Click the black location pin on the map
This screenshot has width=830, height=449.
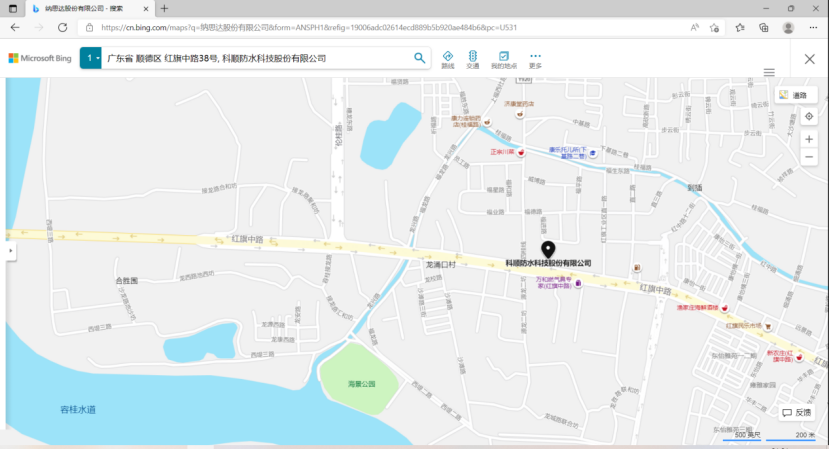548,249
